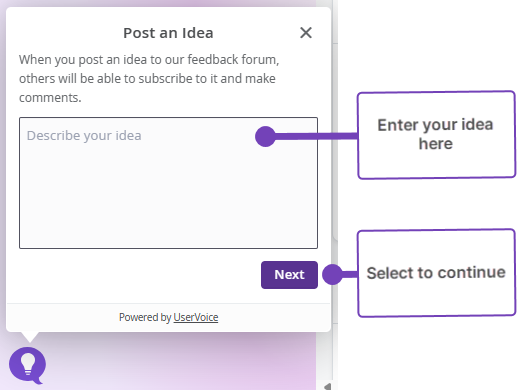Click the purple marker dot inside the idea field
The height and width of the screenshot is (390, 519).
click(265, 136)
